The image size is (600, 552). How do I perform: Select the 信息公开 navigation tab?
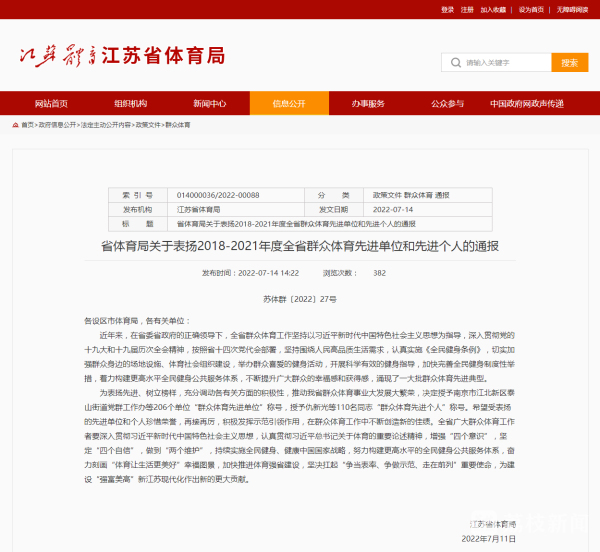(289, 104)
